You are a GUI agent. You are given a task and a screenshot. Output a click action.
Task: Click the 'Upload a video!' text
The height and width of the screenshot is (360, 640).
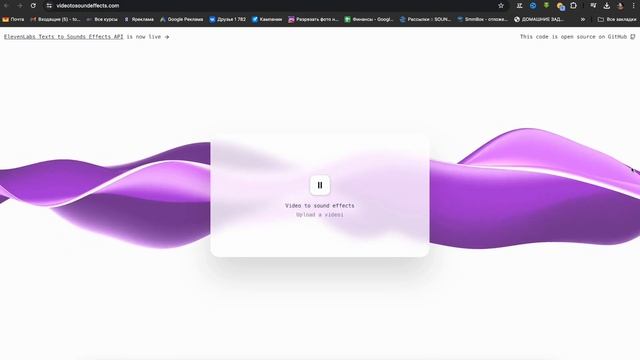pyautogui.click(x=320, y=215)
